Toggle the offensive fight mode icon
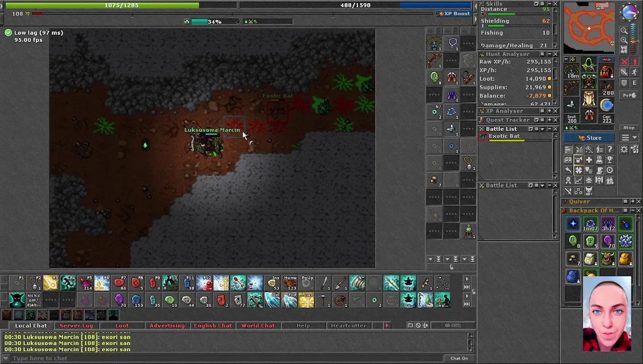 [x=624, y=61]
